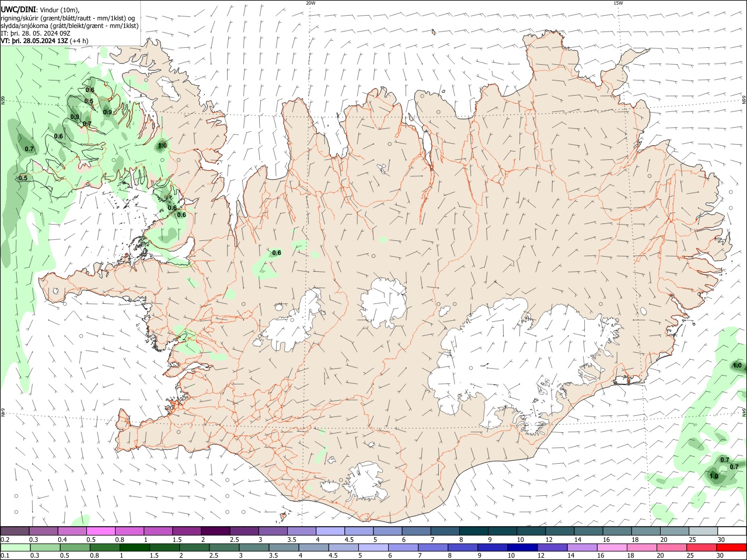
Task: Click the 'rigning/skúrir' legend description line
Action: coord(68,18)
